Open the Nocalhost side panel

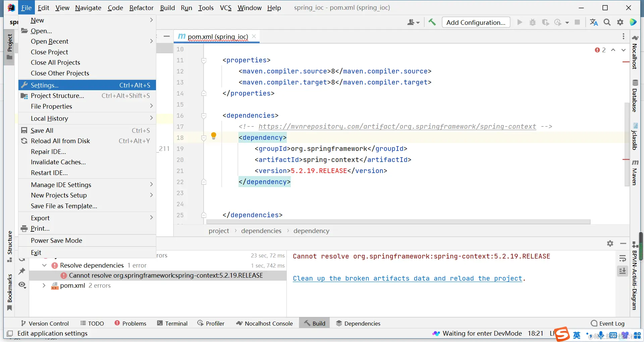point(635,52)
